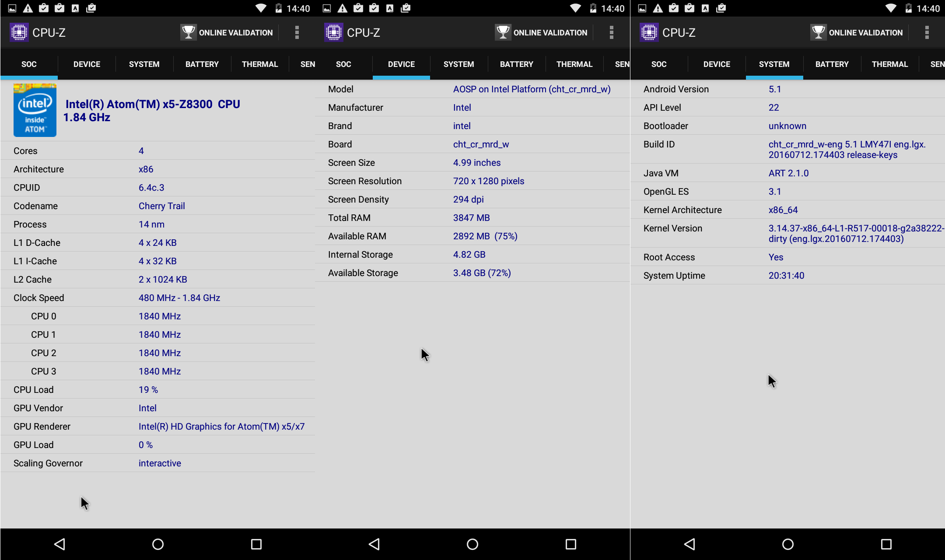Click 'Internal Storage' row label
The image size is (945, 560).
tap(360, 255)
